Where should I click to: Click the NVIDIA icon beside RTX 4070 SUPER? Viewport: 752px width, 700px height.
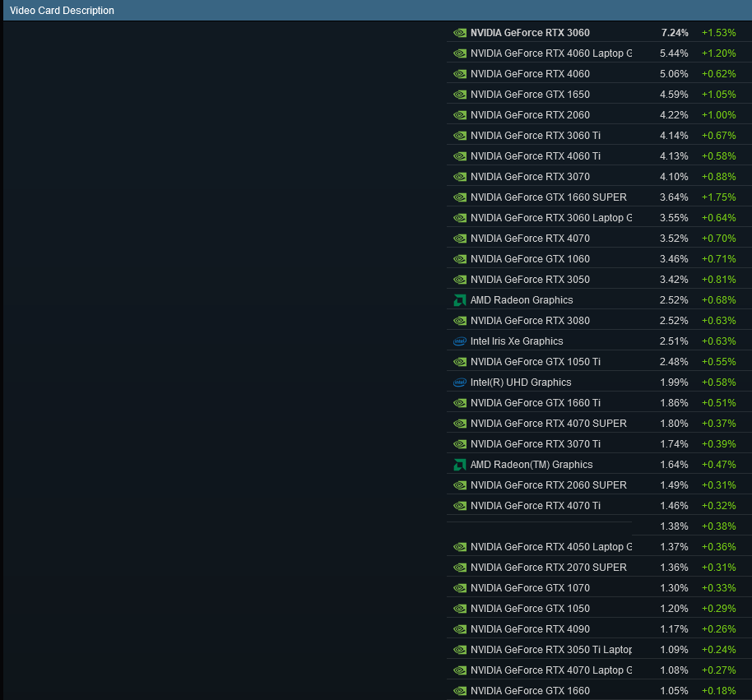tap(459, 424)
